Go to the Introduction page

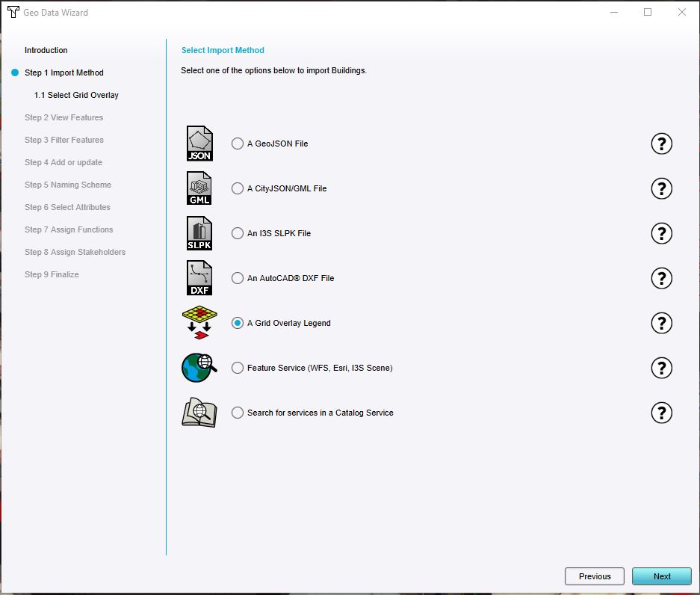tap(46, 50)
